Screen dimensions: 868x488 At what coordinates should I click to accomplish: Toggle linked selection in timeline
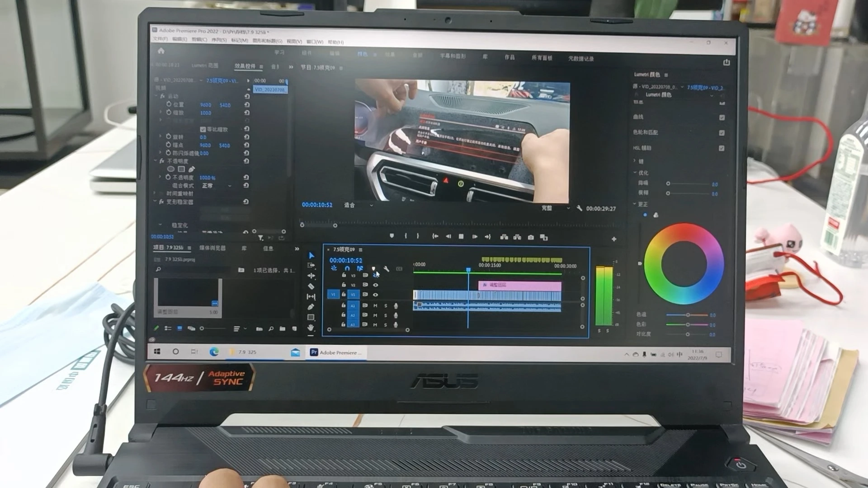click(360, 268)
